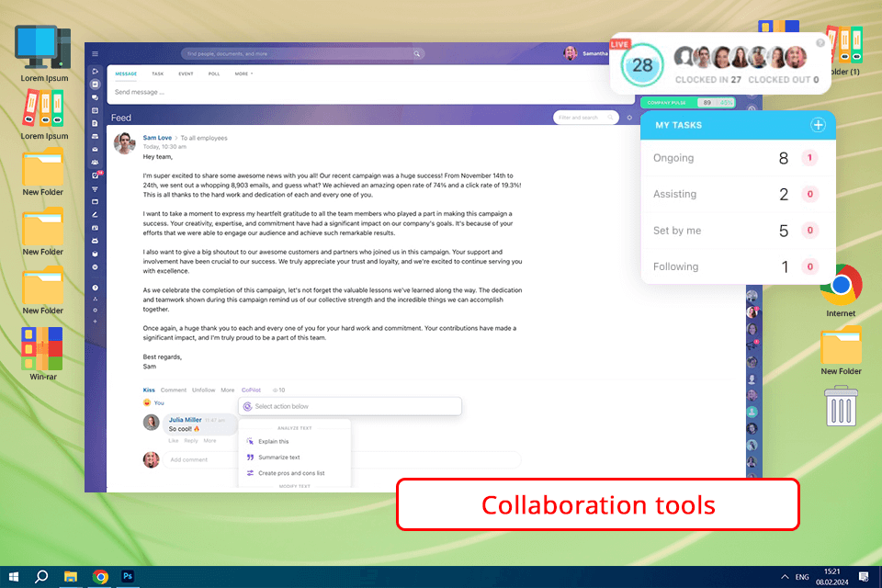Open the Set by me tasks row
Screen dimensions: 882x588
coord(738,231)
